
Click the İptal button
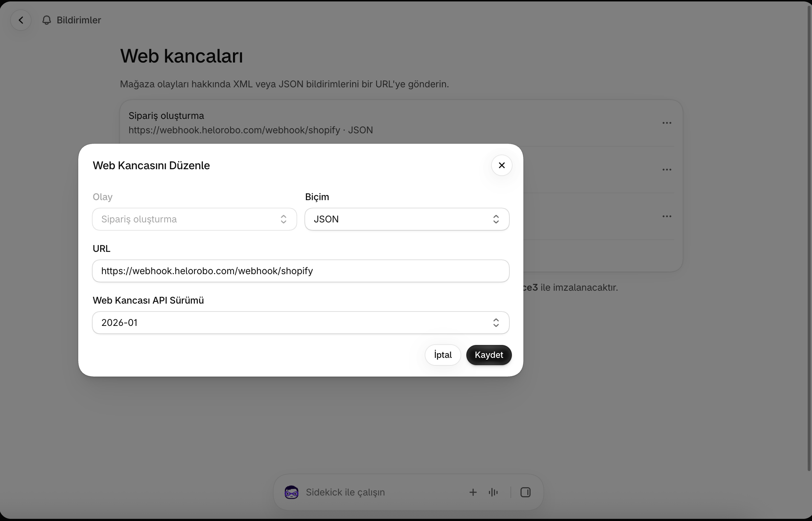click(x=443, y=355)
